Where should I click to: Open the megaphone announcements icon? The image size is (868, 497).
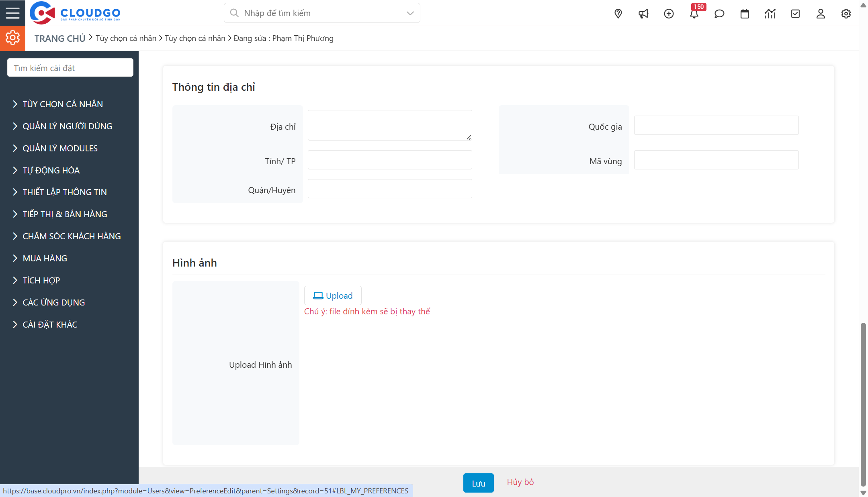point(643,14)
